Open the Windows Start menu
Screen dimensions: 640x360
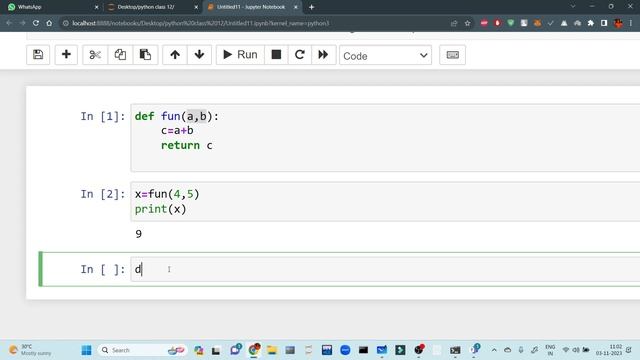pyautogui.click(x=87, y=350)
